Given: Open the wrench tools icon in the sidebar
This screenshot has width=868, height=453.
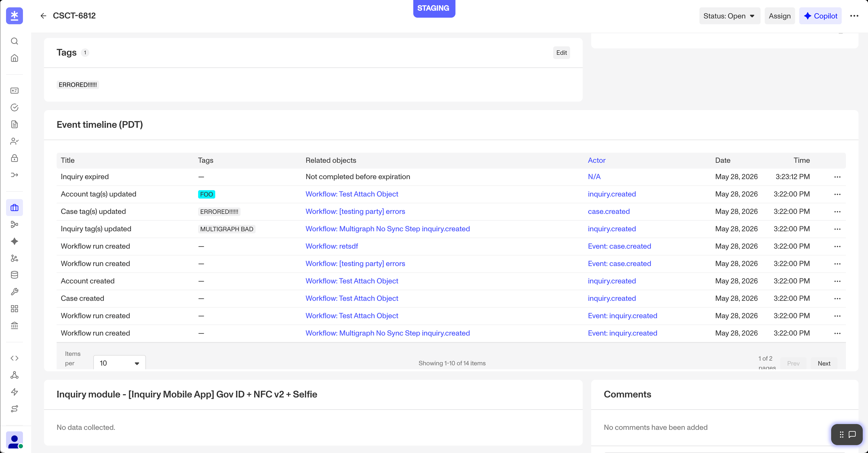Looking at the screenshot, I should click(x=14, y=292).
